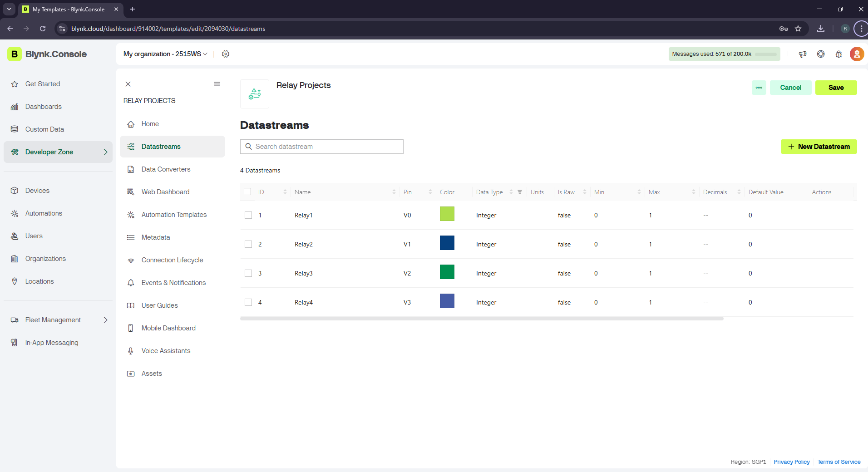
Task: Go to Events & Notifications
Action: coord(173,283)
